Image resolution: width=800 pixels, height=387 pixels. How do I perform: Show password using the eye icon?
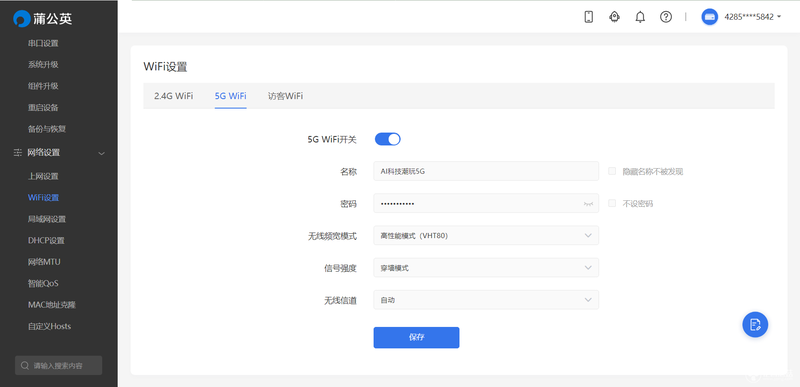[x=588, y=203]
